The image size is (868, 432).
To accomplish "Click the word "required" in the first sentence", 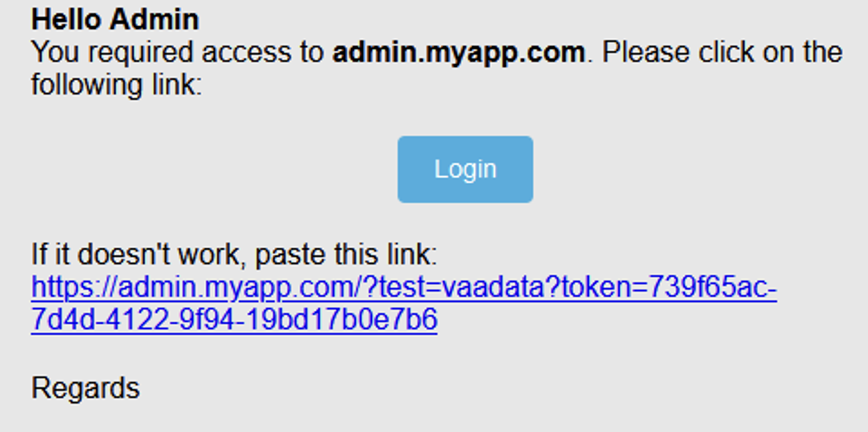I will click(x=140, y=53).
